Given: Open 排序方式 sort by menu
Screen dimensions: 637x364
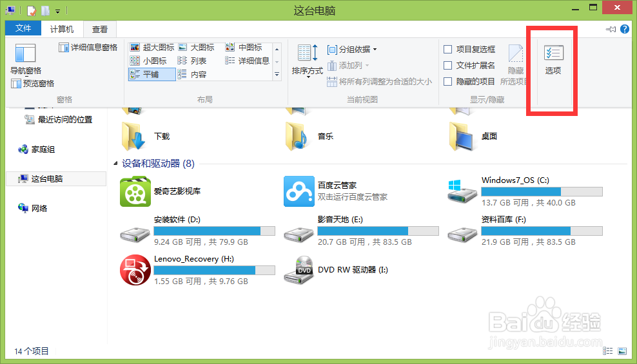Looking at the screenshot, I should pyautogui.click(x=307, y=61).
